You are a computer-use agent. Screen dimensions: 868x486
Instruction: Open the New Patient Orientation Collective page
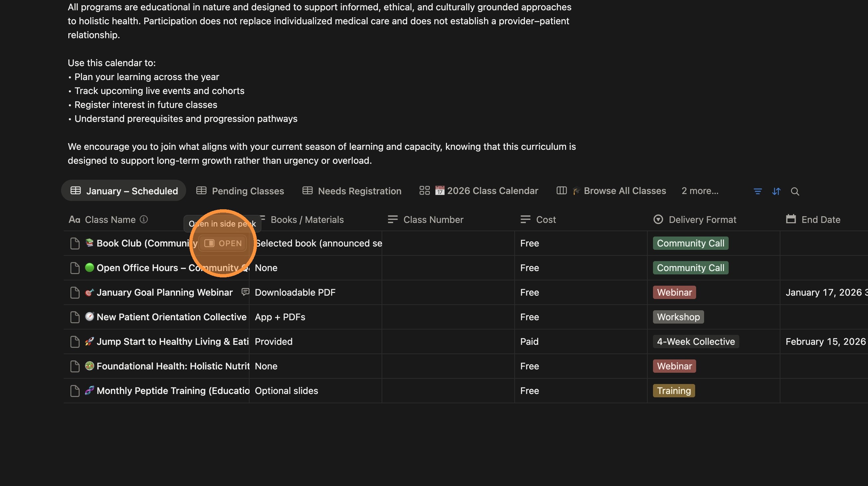(171, 317)
